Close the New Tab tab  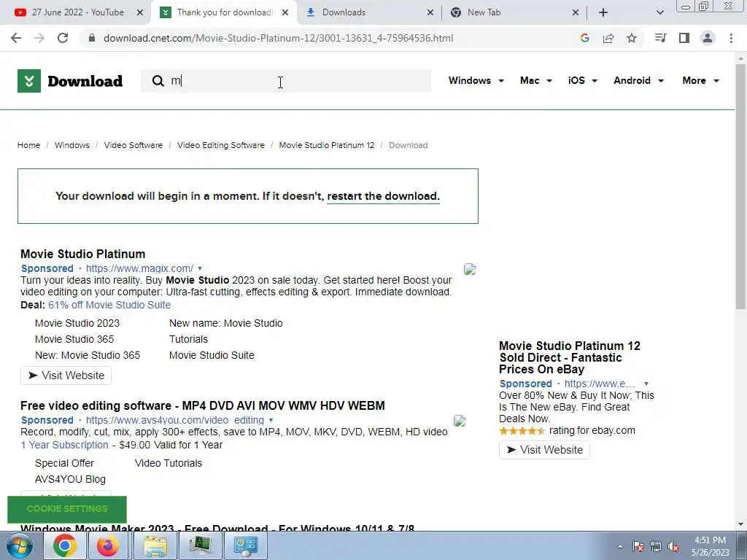(x=576, y=12)
